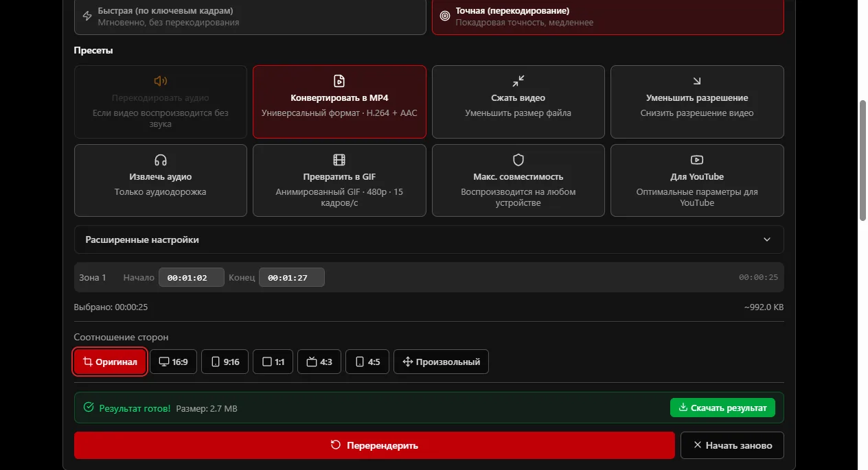Click the phone icon on 4:5 button

coord(359,362)
